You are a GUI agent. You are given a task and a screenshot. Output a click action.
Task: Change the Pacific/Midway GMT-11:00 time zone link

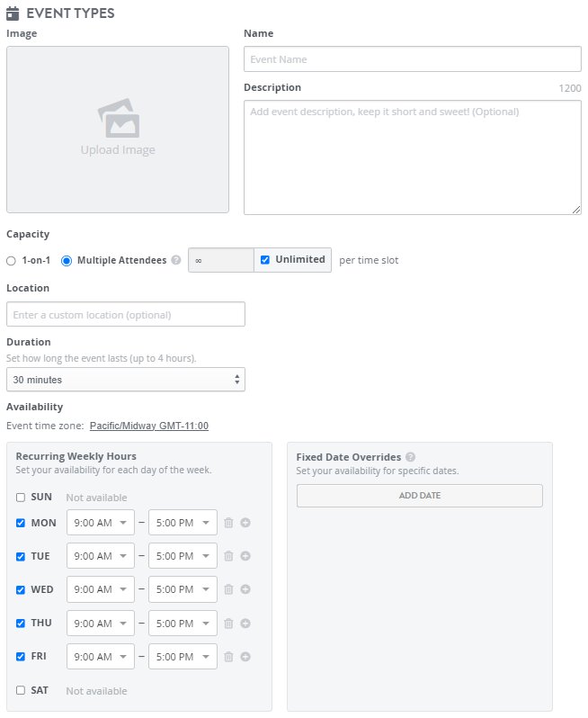pos(149,426)
